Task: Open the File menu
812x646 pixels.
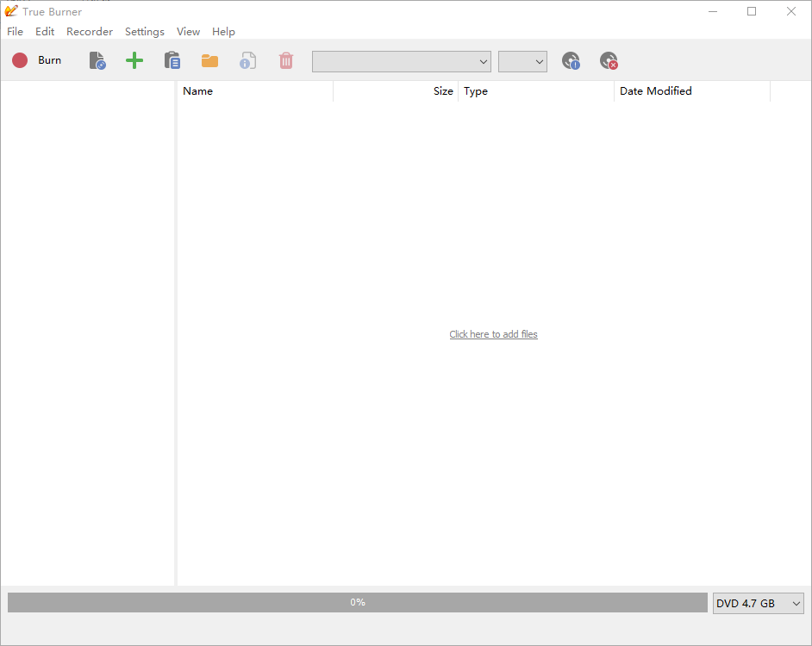Action: pos(16,31)
